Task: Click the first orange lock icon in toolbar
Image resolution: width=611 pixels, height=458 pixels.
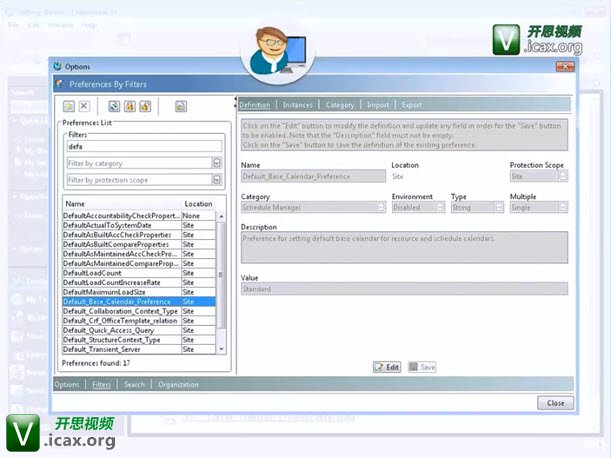Action: click(x=129, y=106)
